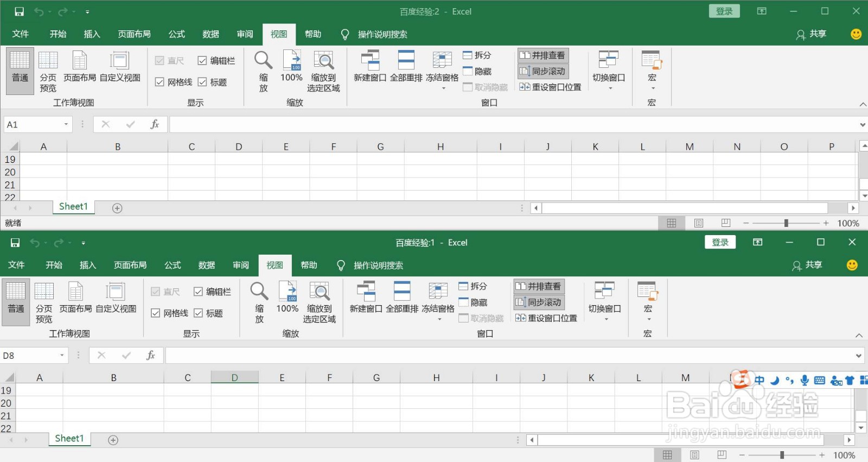868x462 pixels.
Task: Click 全部重排 in 百度经验:1 window
Action: 402,298
